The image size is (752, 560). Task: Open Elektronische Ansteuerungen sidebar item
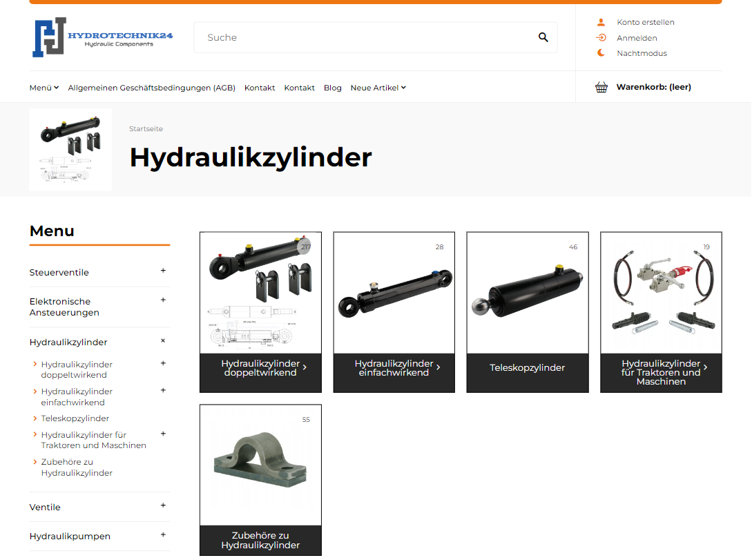tap(64, 307)
